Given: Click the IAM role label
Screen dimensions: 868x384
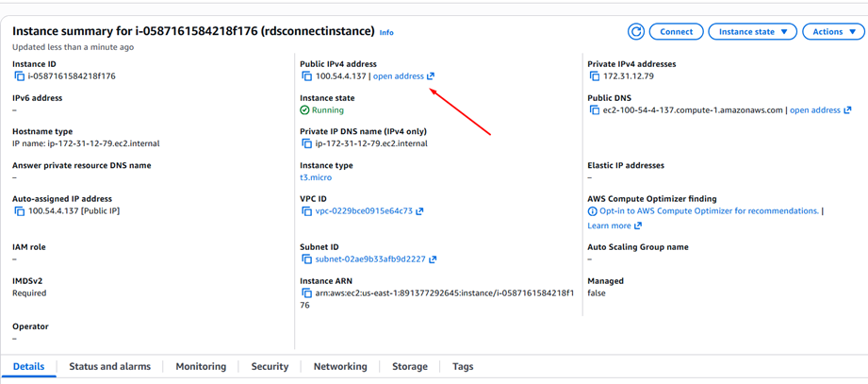Looking at the screenshot, I should 29,247.
